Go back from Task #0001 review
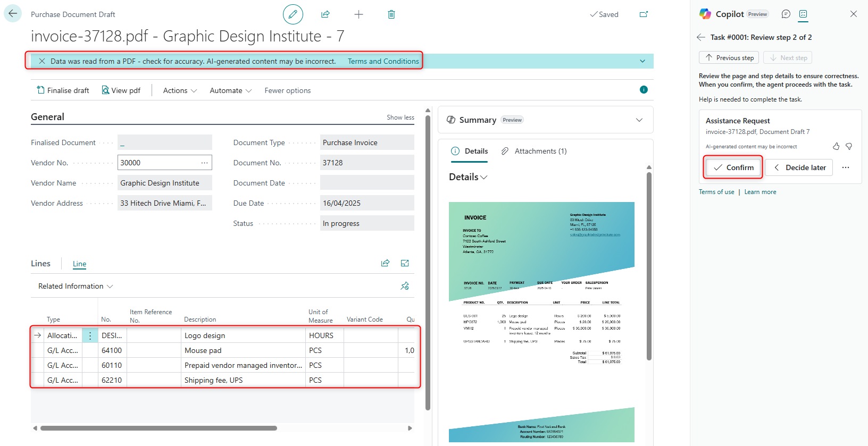The height and width of the screenshot is (446, 868). pos(701,37)
